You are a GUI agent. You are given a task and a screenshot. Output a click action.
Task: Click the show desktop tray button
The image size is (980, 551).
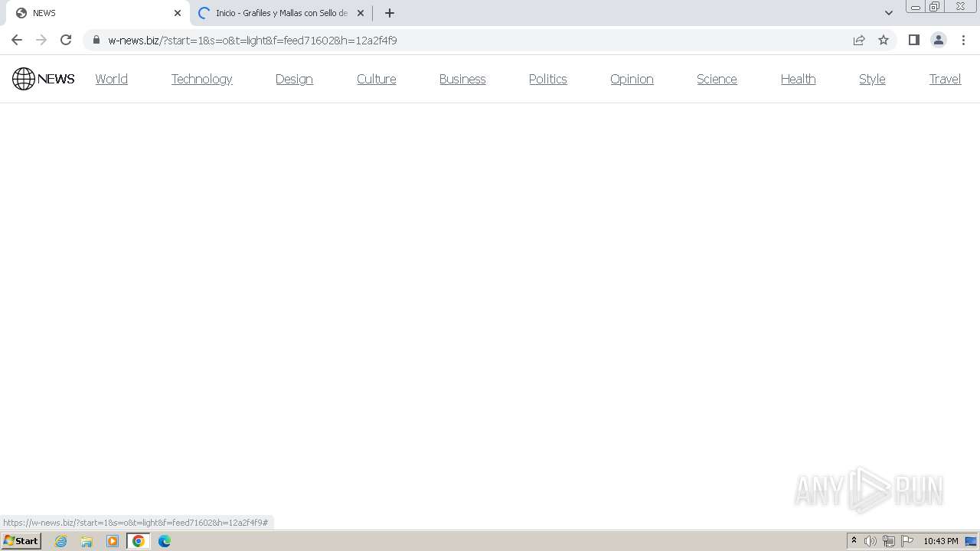tap(972, 541)
